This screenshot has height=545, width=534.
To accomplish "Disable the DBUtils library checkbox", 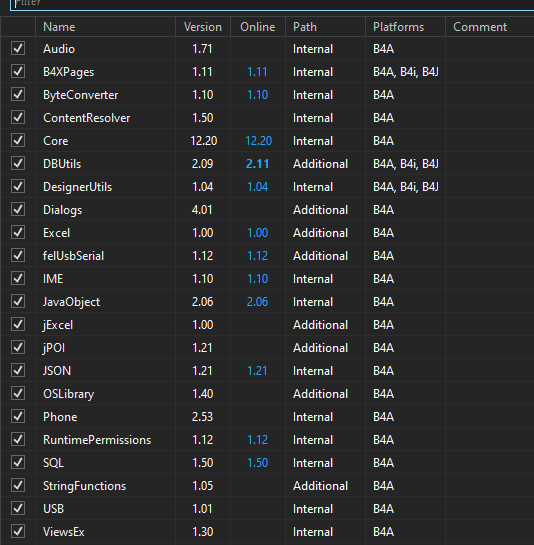I will pos(18,163).
